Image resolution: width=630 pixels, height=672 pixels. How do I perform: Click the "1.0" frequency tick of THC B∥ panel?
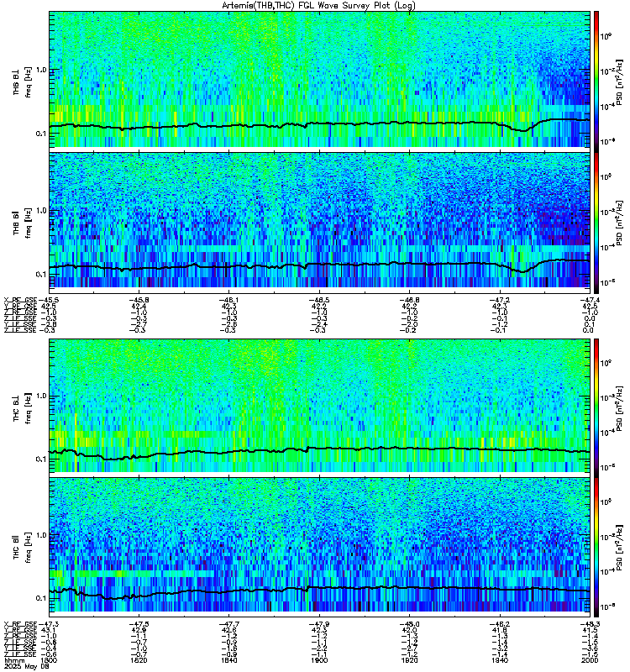point(41,535)
